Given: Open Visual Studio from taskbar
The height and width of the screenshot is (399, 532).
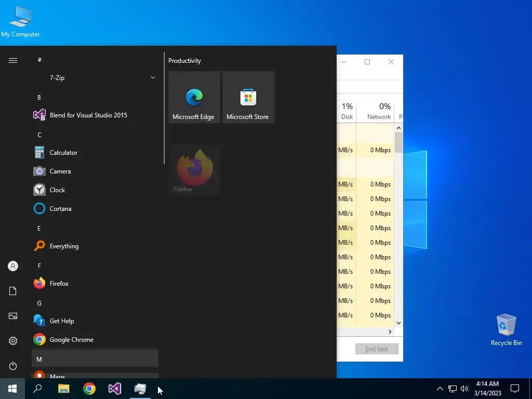Looking at the screenshot, I should (x=115, y=389).
